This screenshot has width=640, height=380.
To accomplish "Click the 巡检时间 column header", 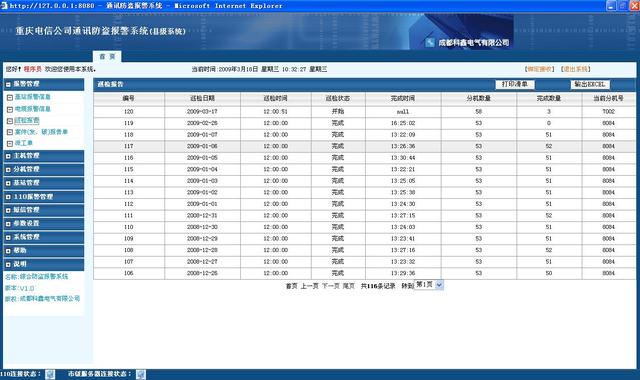I will click(x=276, y=98).
